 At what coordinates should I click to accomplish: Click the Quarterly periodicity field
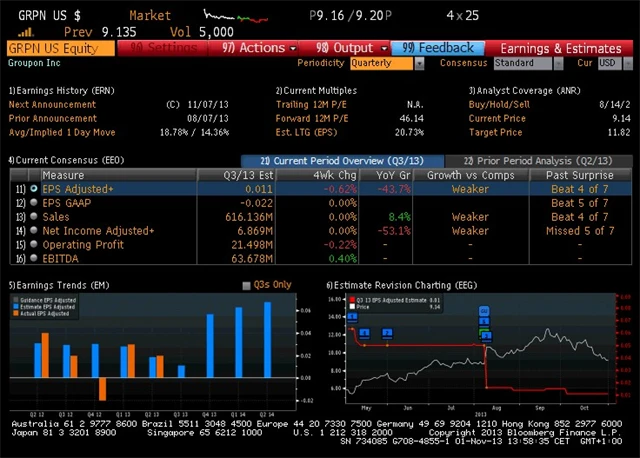pyautogui.click(x=382, y=63)
